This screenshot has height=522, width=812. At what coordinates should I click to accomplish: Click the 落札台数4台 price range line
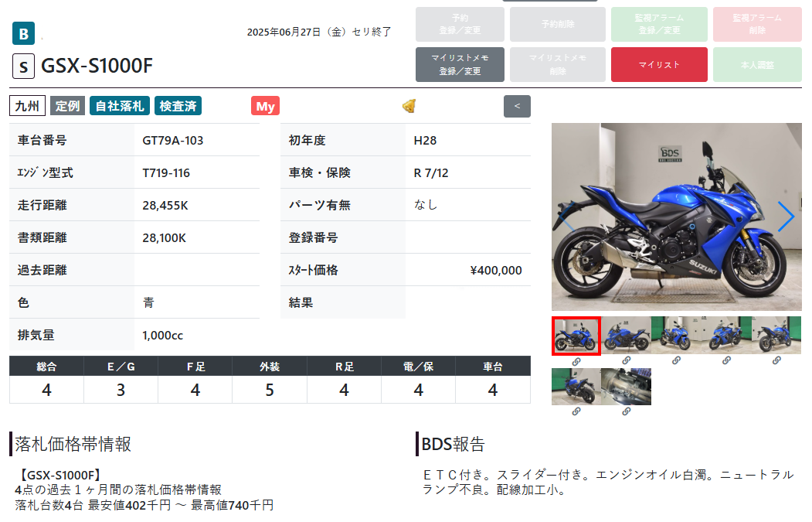click(x=144, y=505)
